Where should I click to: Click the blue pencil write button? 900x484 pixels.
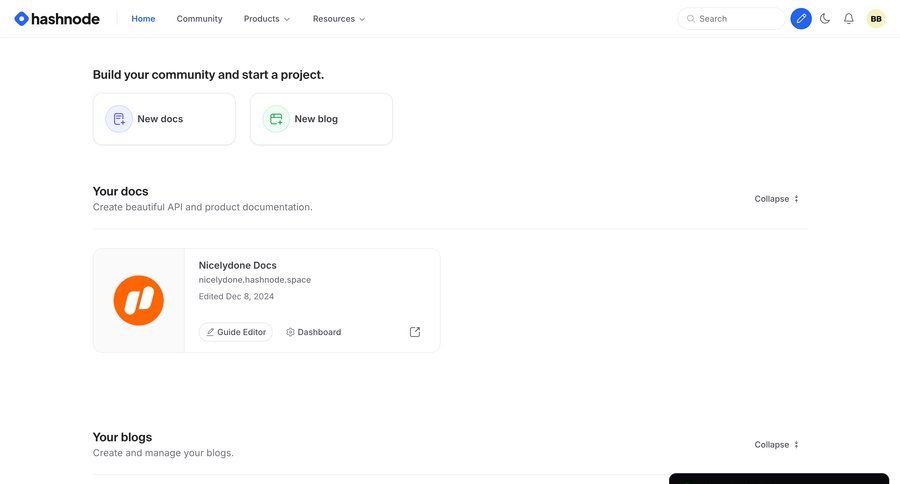click(x=801, y=19)
